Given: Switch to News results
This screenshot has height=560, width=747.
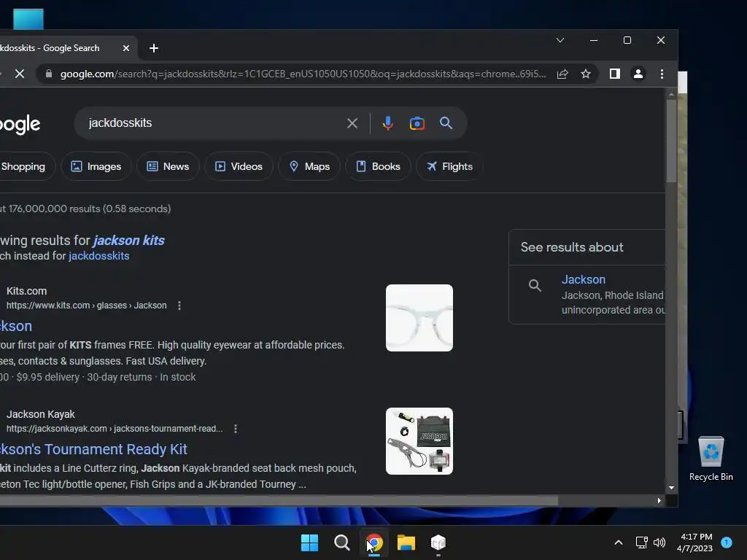Looking at the screenshot, I should tap(168, 166).
